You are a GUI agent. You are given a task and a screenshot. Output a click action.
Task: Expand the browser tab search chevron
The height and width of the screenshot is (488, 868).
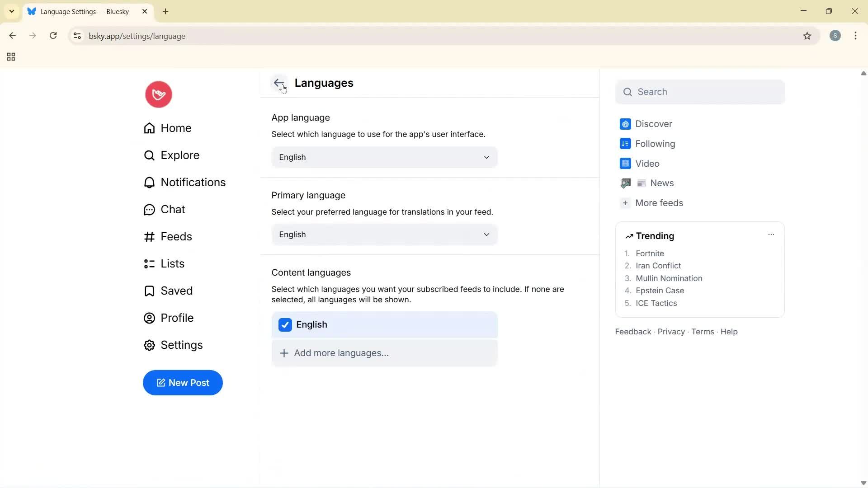(12, 11)
